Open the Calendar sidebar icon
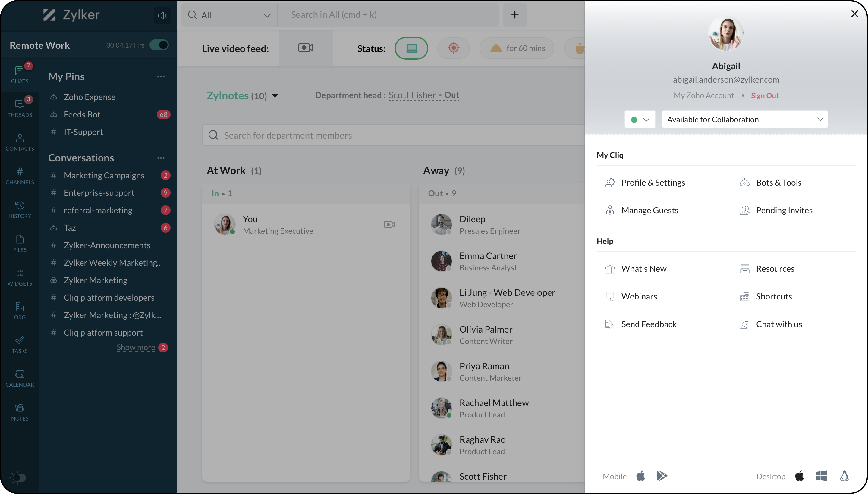This screenshot has width=868, height=494. (x=20, y=378)
